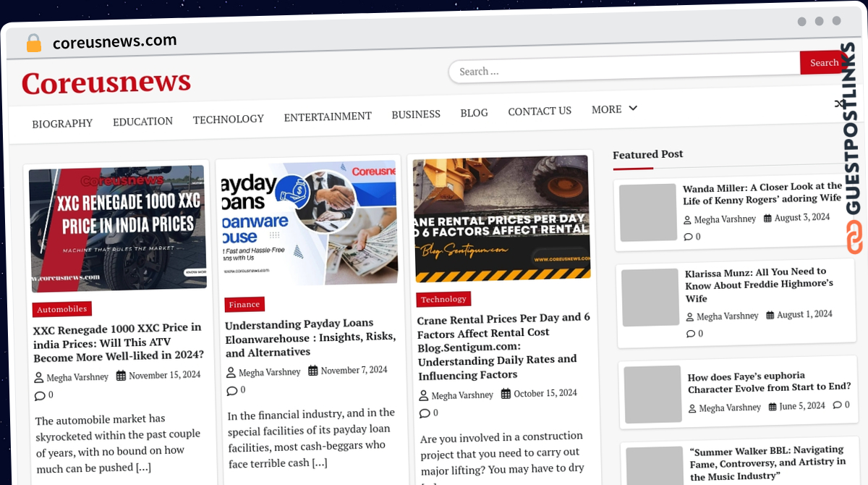
Task: Click the calendar icon beside November 15, 2024
Action: click(121, 375)
